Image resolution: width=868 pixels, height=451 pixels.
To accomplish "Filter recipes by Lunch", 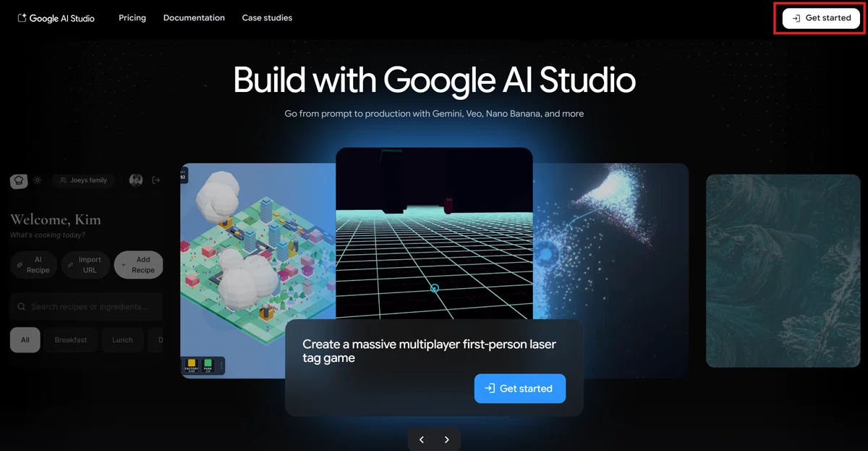I will click(x=122, y=340).
